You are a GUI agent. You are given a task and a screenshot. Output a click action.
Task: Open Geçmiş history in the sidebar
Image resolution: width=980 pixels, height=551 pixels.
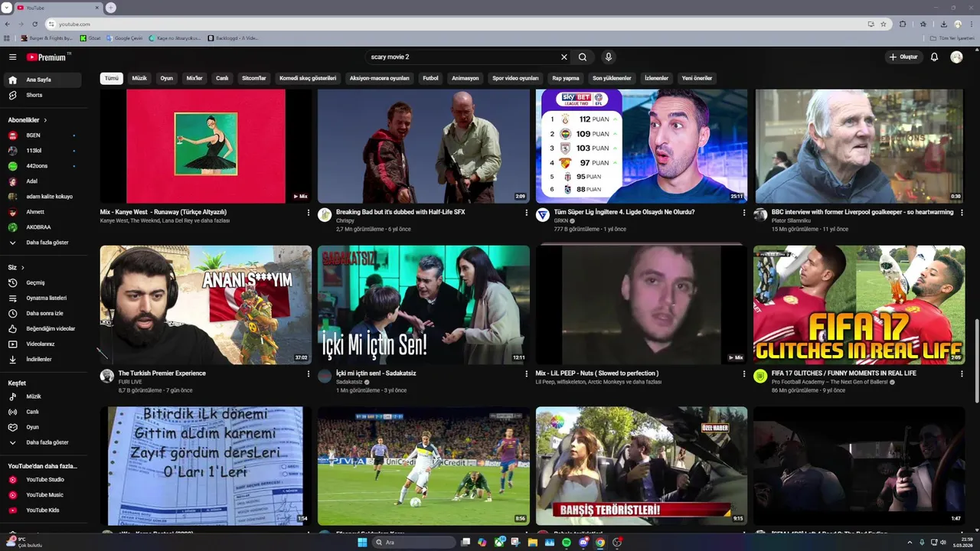[x=42, y=282]
